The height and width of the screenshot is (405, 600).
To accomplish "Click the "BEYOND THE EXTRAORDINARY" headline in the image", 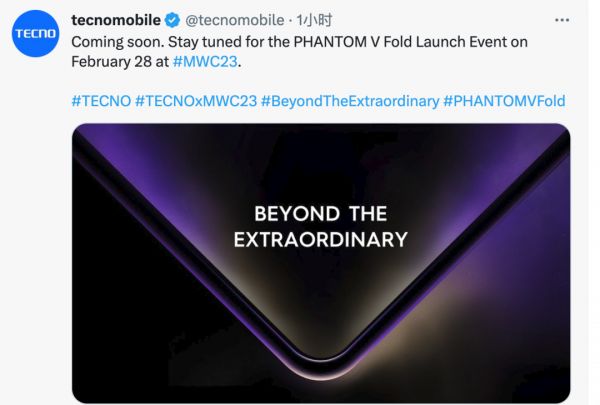I will point(320,226).
